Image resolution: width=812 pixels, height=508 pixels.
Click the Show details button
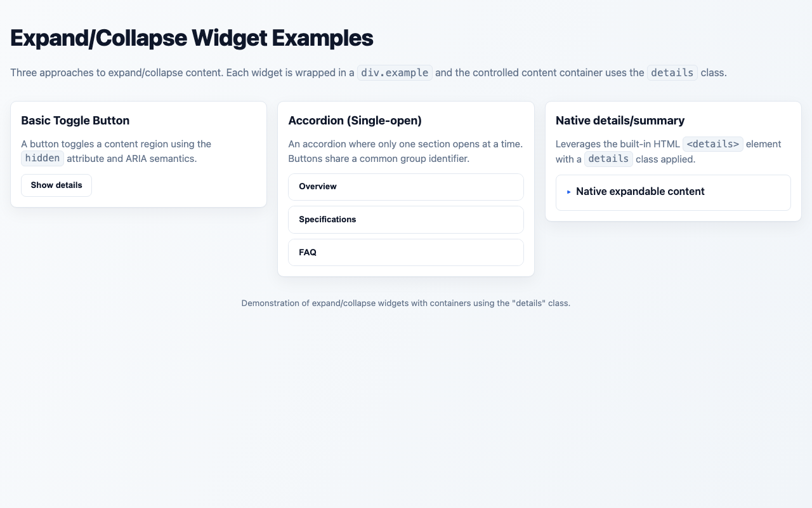(x=56, y=185)
